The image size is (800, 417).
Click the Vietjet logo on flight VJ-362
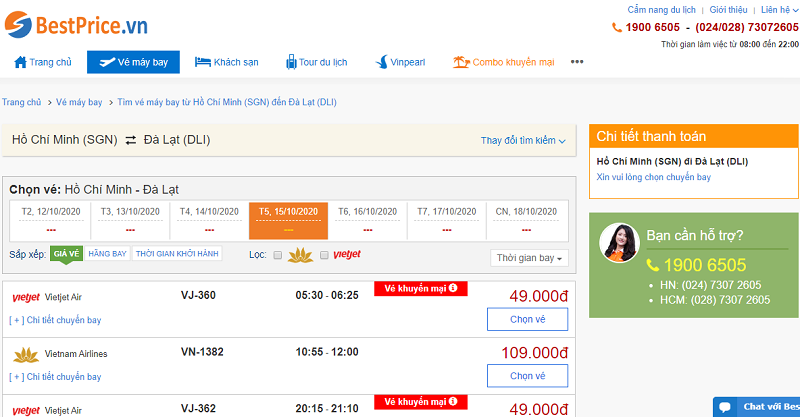[x=26, y=411]
